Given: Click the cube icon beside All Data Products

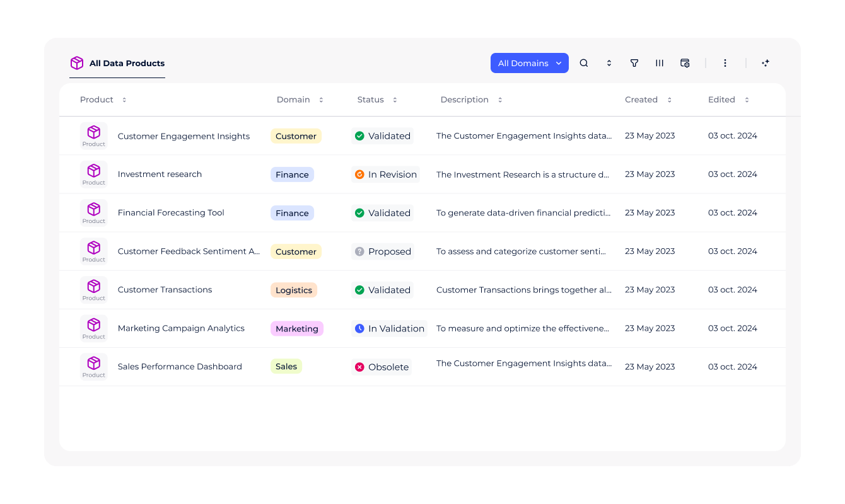Looking at the screenshot, I should click(77, 63).
